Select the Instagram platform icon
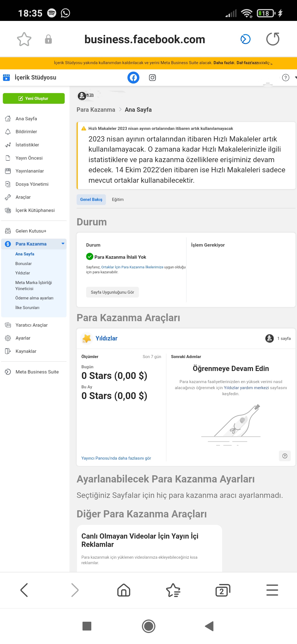This screenshot has width=297, height=644. (x=152, y=78)
